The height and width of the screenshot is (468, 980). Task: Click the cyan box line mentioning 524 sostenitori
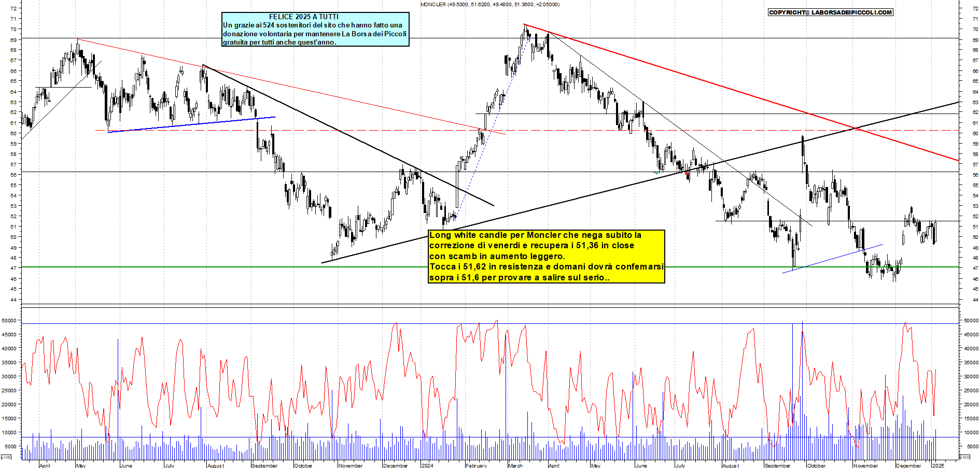(x=313, y=25)
